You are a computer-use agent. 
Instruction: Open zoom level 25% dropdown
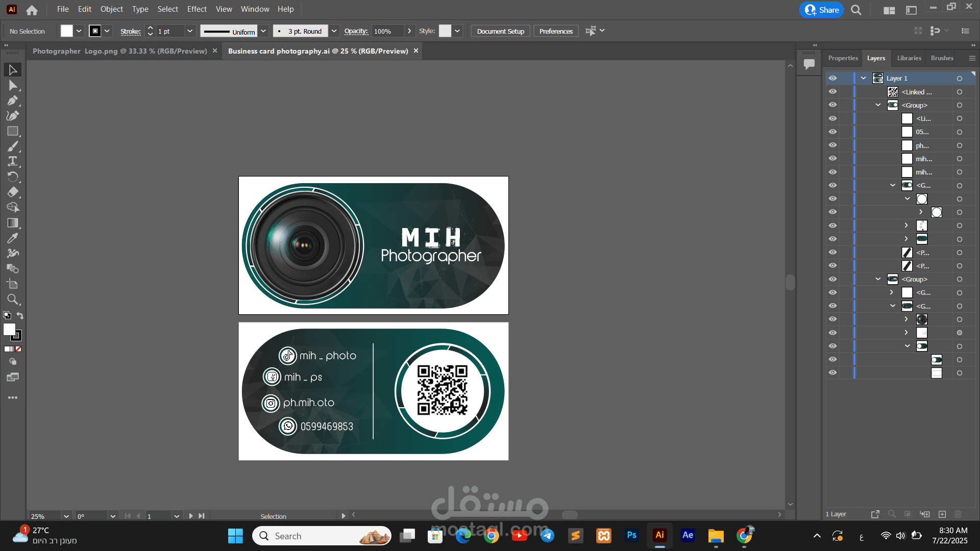(x=66, y=516)
